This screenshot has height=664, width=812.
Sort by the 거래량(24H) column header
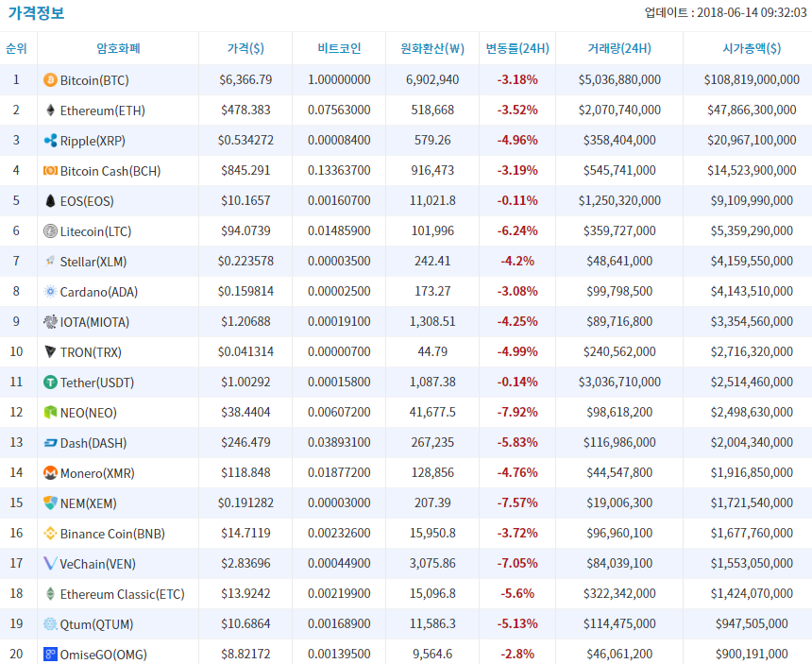pyautogui.click(x=619, y=48)
